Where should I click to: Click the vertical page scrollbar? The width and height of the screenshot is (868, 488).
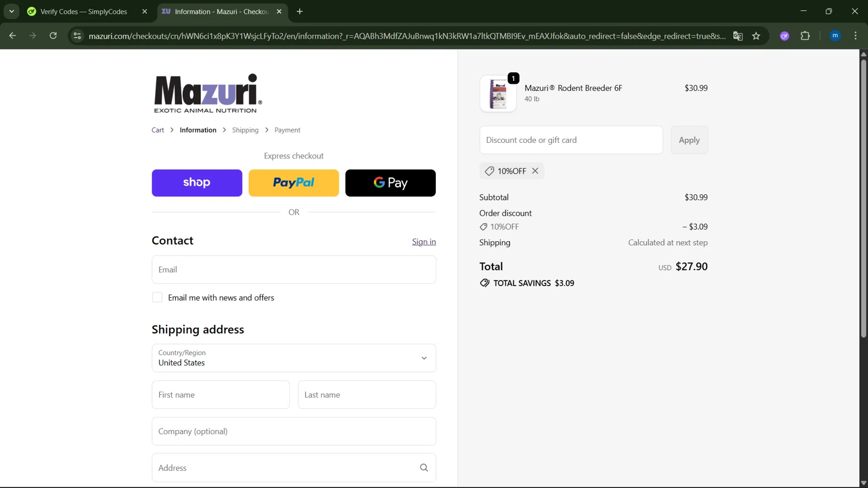pyautogui.click(x=863, y=199)
